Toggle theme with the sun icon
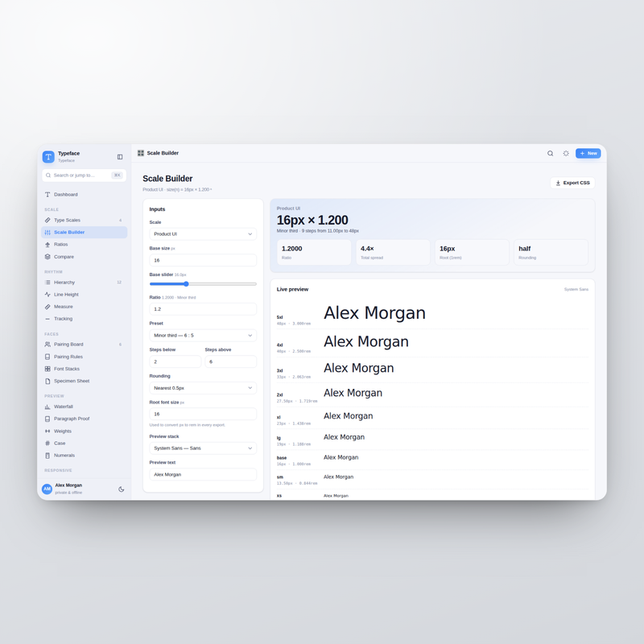Screen dimensions: 644x644 pos(566,153)
